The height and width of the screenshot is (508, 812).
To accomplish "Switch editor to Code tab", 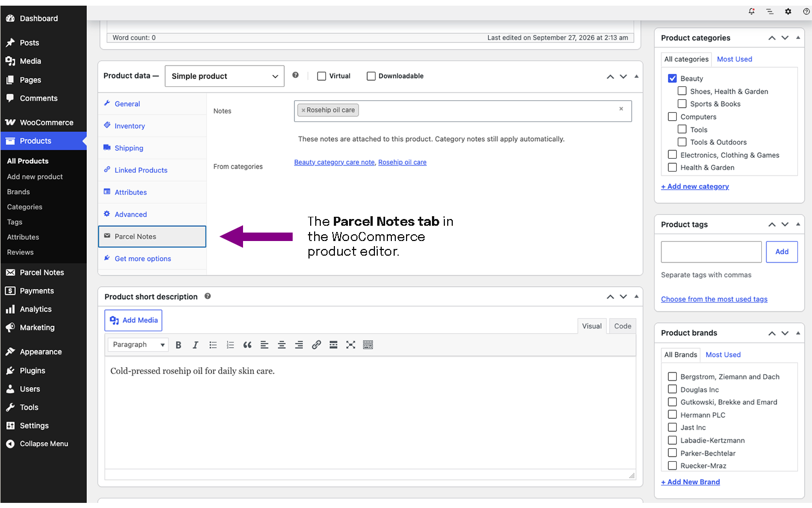I will tap(623, 326).
